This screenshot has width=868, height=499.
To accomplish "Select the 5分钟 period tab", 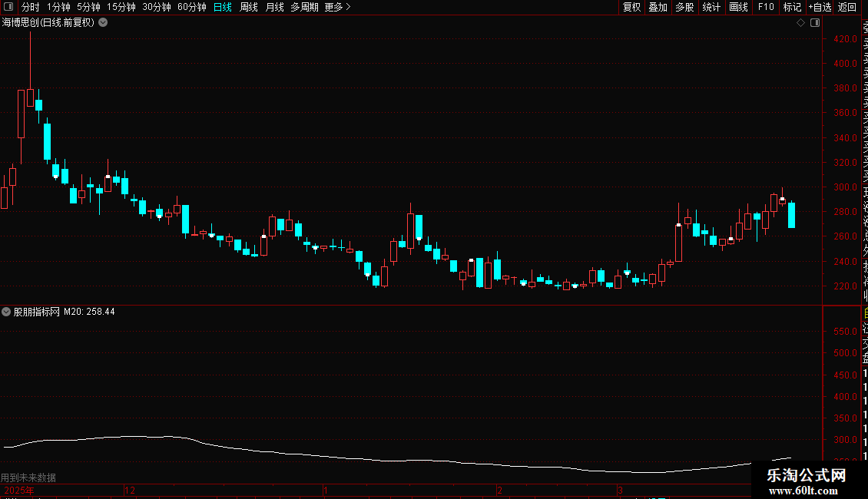I will click(88, 7).
